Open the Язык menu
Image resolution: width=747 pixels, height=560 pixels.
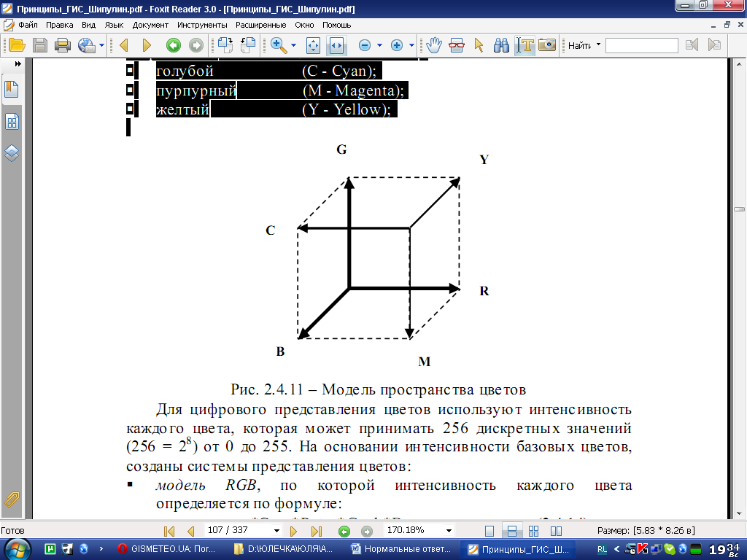tap(115, 25)
